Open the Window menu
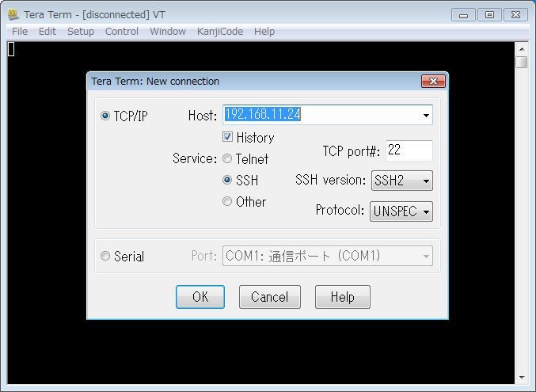Viewport: 536px width, 392px height. point(168,32)
